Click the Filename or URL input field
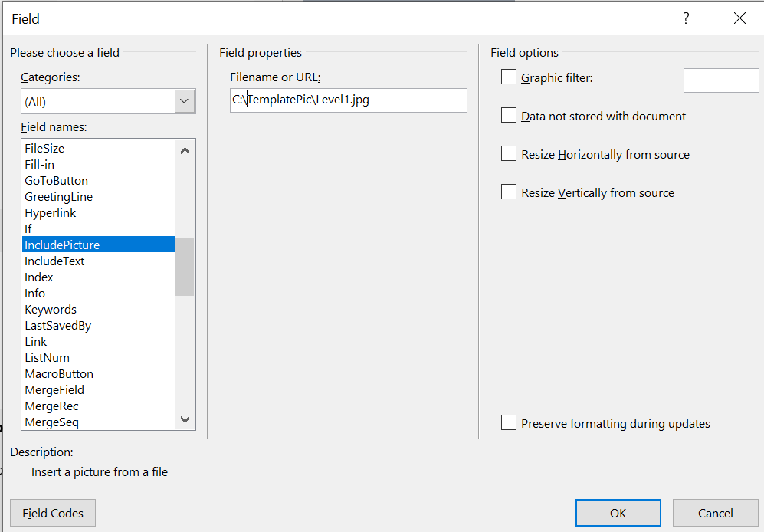 tap(349, 100)
